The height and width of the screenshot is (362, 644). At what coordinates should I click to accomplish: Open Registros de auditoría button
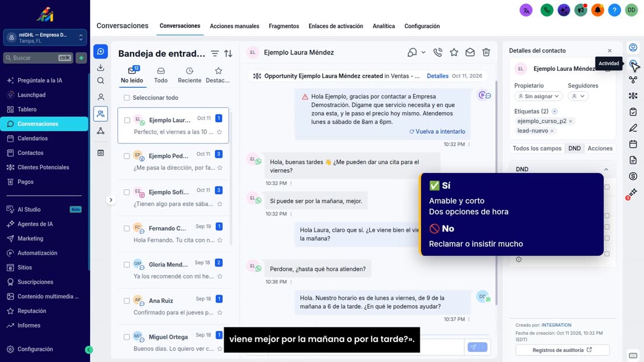[x=562, y=350]
